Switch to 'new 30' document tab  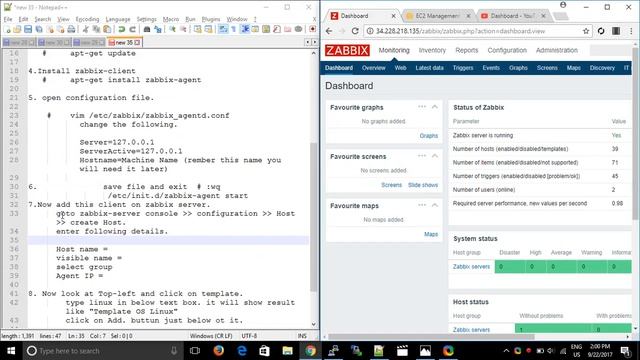point(54,42)
